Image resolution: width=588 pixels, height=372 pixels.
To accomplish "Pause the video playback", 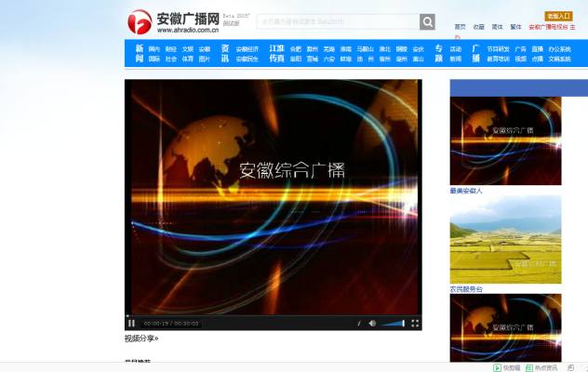I will (132, 323).
